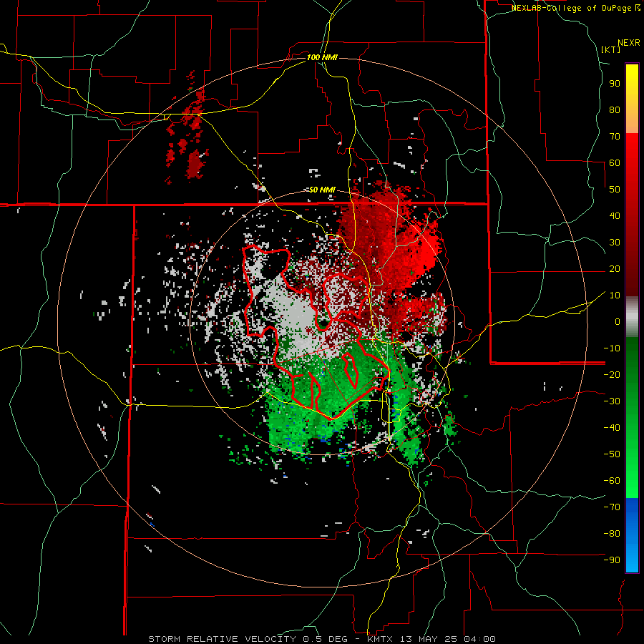
Task: Click the 70 value on velocity scale
Action: point(615,137)
